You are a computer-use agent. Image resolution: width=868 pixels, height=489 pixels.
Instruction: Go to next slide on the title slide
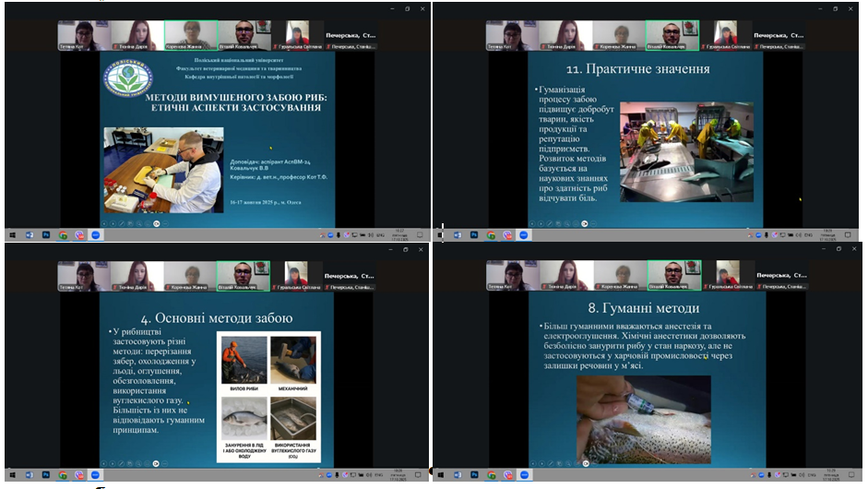(x=113, y=222)
